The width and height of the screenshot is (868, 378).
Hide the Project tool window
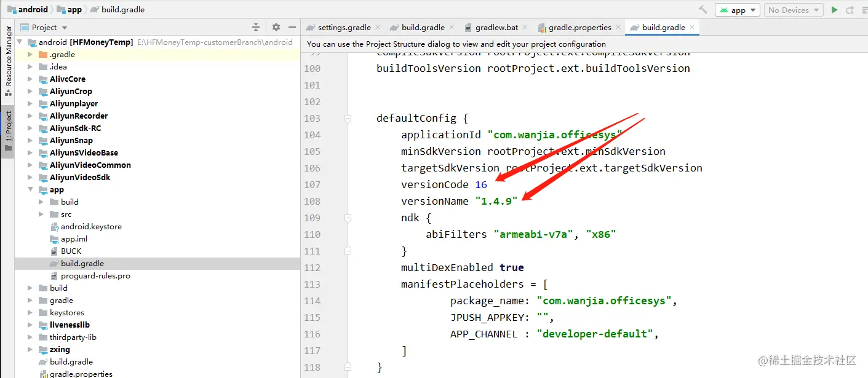292,27
